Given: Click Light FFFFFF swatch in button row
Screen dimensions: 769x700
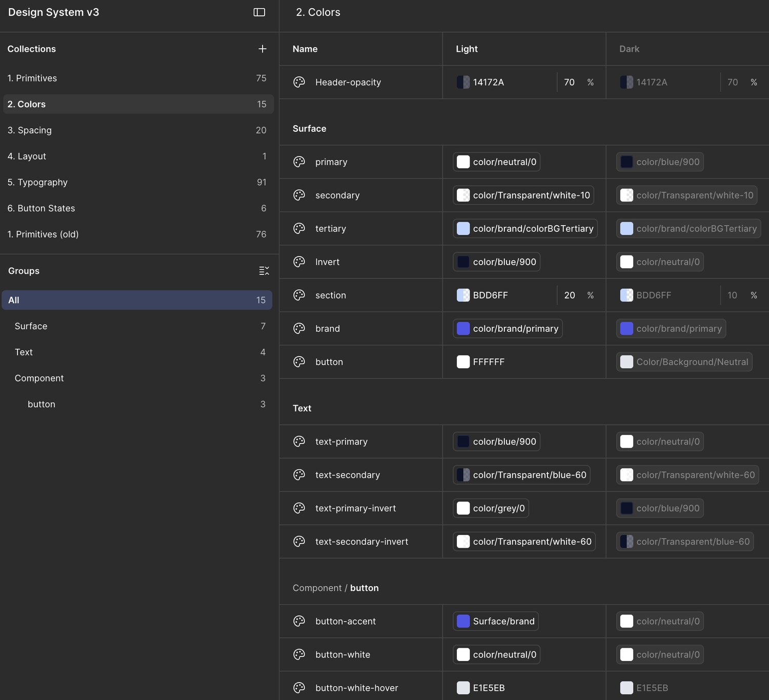Looking at the screenshot, I should coord(463,362).
